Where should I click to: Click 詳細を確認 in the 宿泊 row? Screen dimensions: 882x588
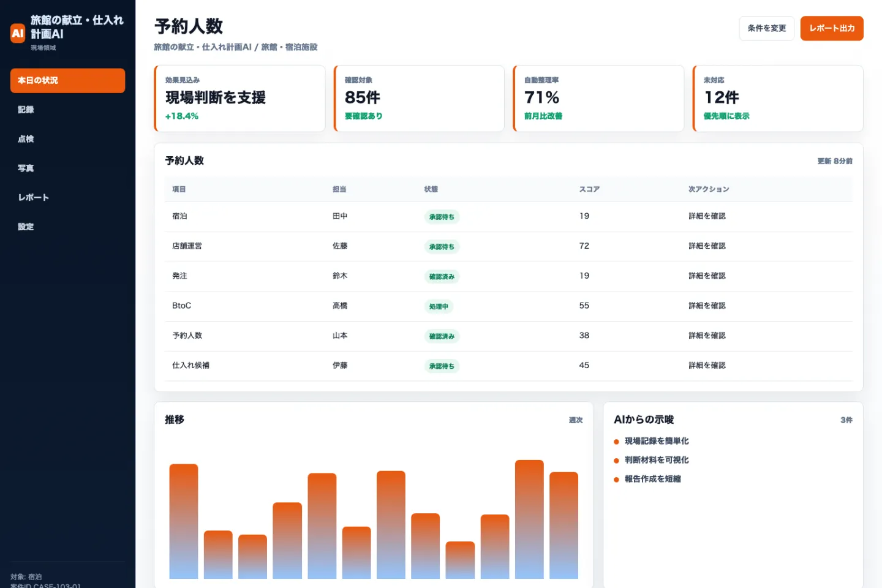(707, 216)
